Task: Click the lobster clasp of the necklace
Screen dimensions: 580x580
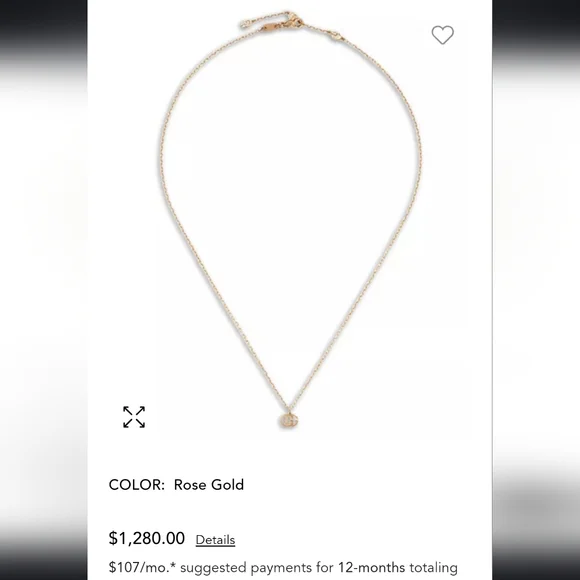Action: point(295,20)
